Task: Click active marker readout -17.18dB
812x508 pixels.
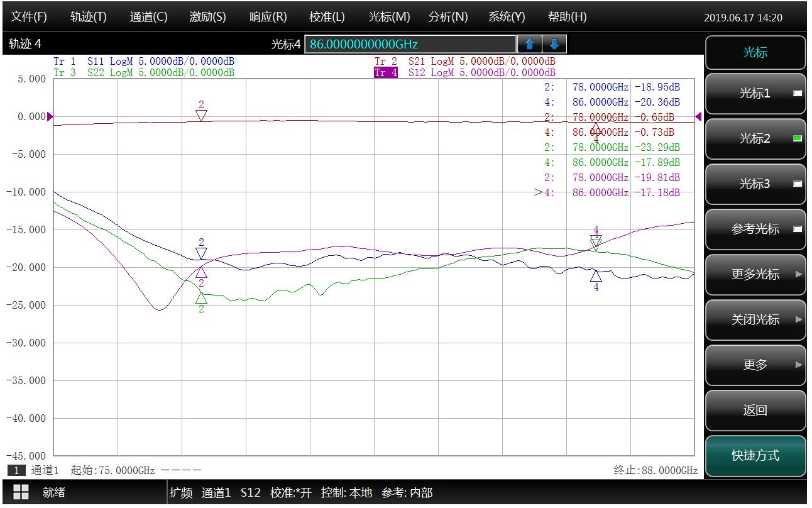Action: coord(657,192)
